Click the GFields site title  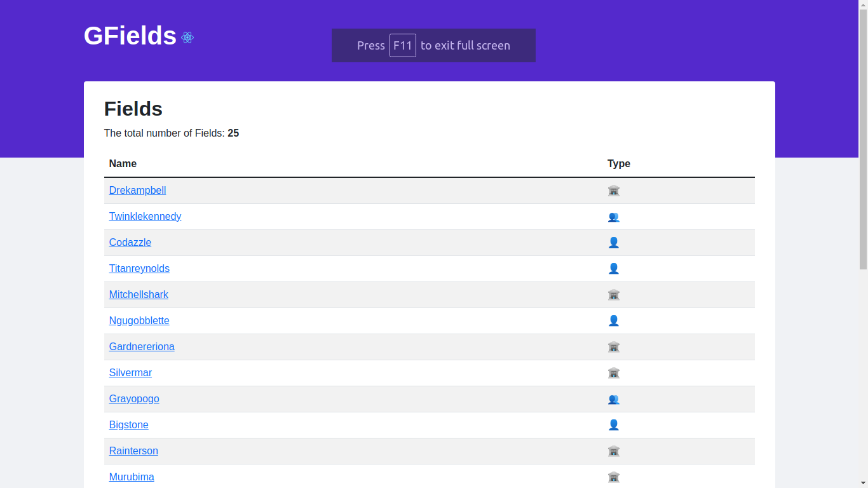130,36
